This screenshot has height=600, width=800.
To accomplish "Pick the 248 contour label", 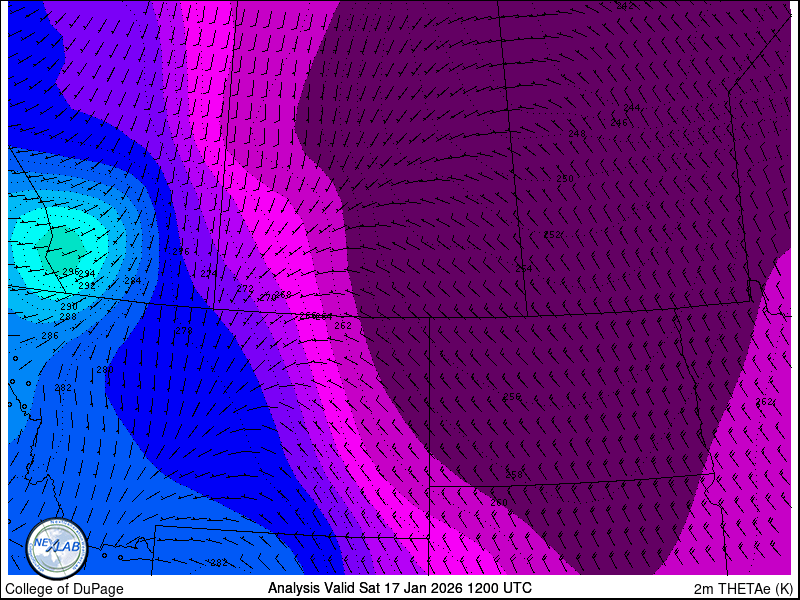I will click(577, 134).
